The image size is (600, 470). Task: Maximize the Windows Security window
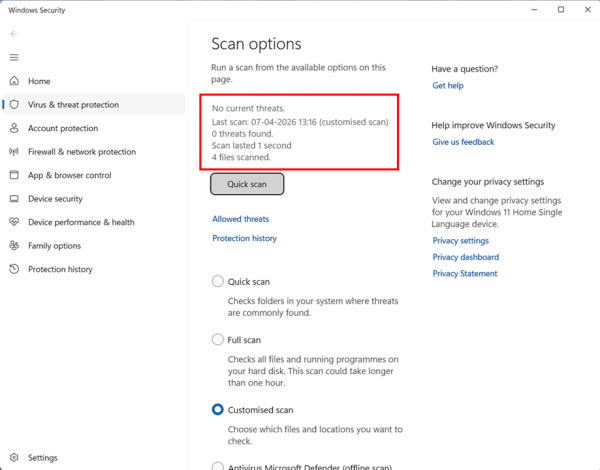[x=561, y=10]
